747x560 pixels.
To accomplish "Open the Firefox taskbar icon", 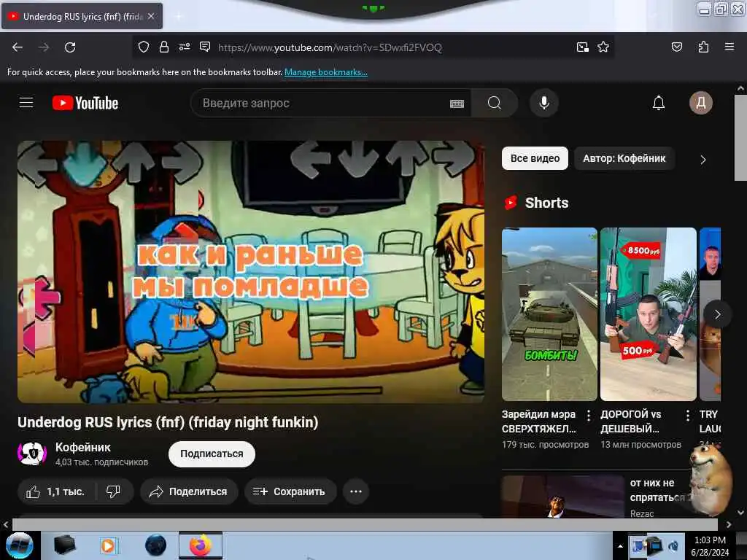I will 201,545.
